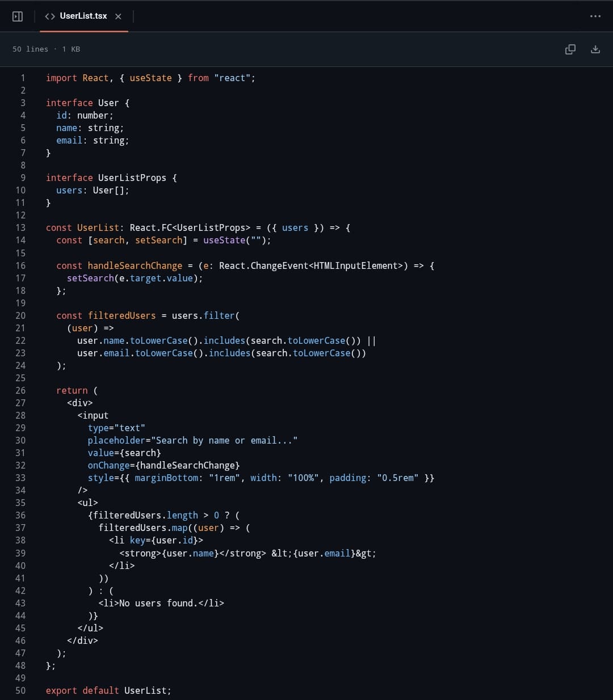Viewport: 613px width, 700px height.
Task: Click the 'user.name.toLowerCase()' line
Action: coord(226,340)
